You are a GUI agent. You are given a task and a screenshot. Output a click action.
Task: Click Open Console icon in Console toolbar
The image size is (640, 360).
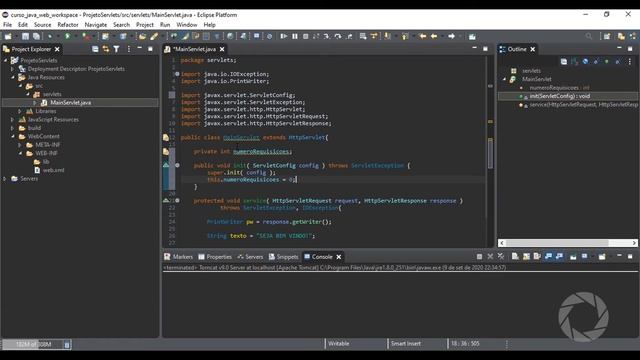602,257
